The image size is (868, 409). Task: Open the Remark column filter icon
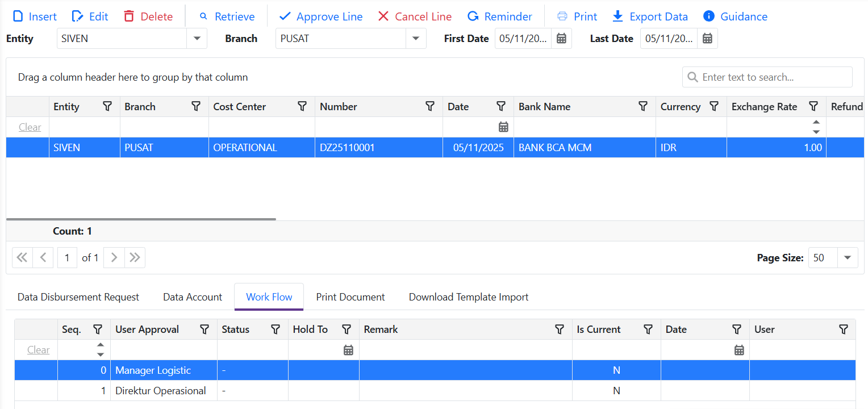point(560,329)
